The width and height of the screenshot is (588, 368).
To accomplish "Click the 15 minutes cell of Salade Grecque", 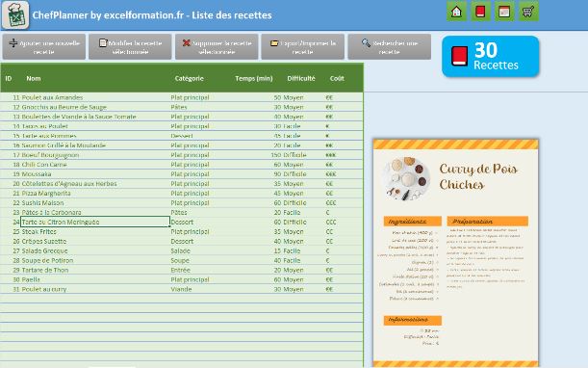I will [277, 250].
